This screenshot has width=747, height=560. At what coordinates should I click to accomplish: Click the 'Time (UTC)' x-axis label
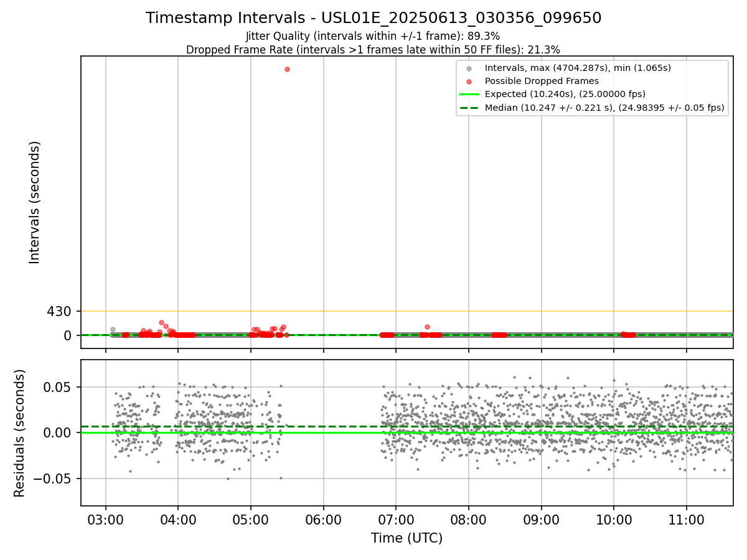407,538
